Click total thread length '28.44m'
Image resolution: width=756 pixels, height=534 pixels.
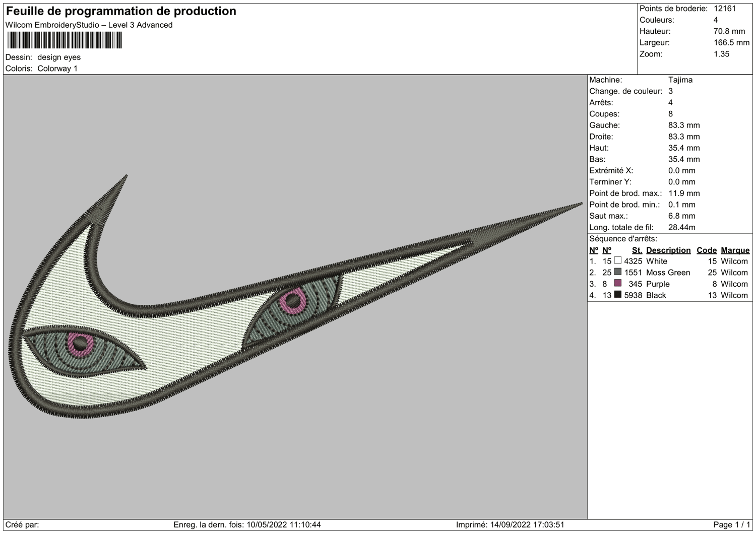click(x=682, y=227)
